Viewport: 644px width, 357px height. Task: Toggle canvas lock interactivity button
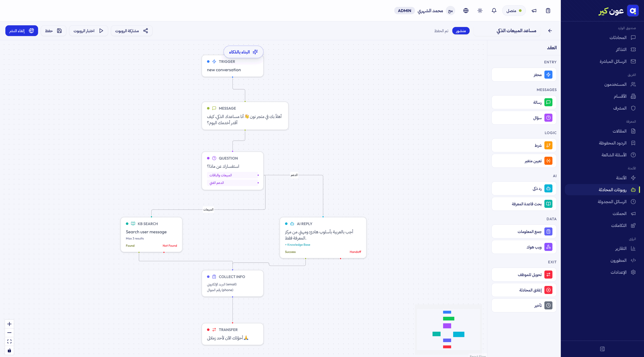(x=10, y=350)
